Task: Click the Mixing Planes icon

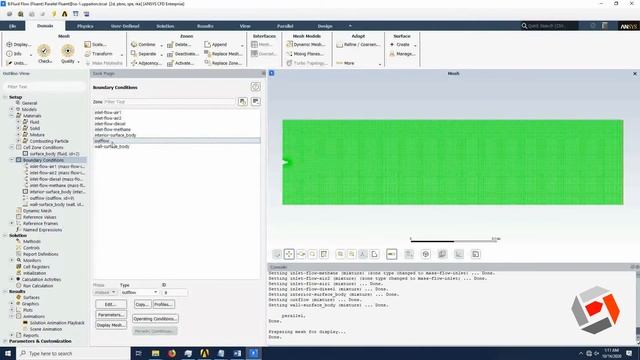Action: click(289, 53)
